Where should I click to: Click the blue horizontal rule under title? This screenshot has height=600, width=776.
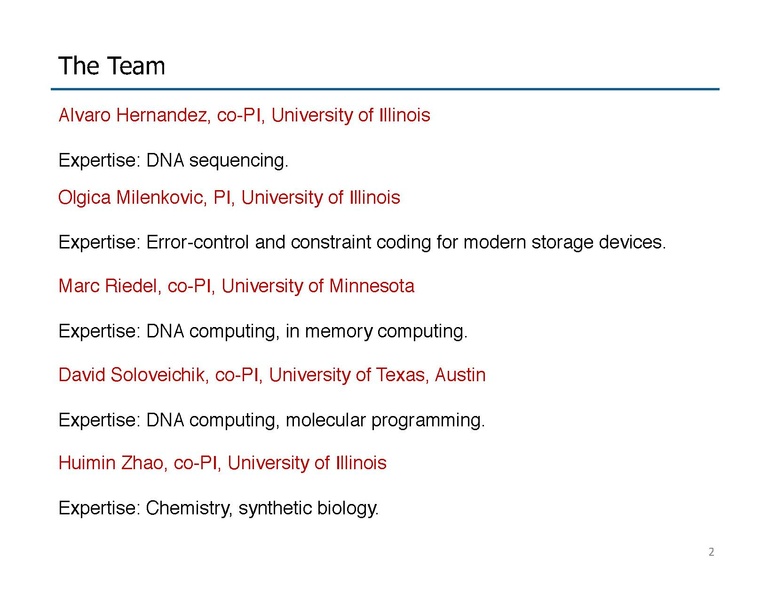(x=388, y=89)
